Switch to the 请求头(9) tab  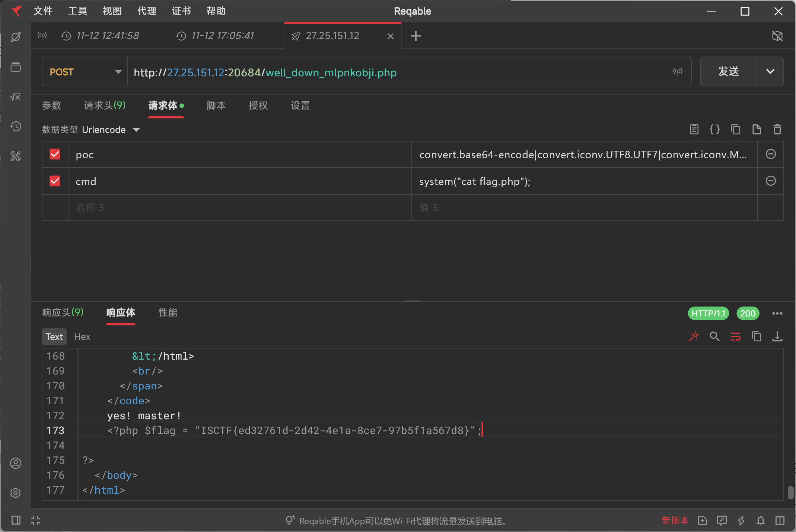(105, 105)
